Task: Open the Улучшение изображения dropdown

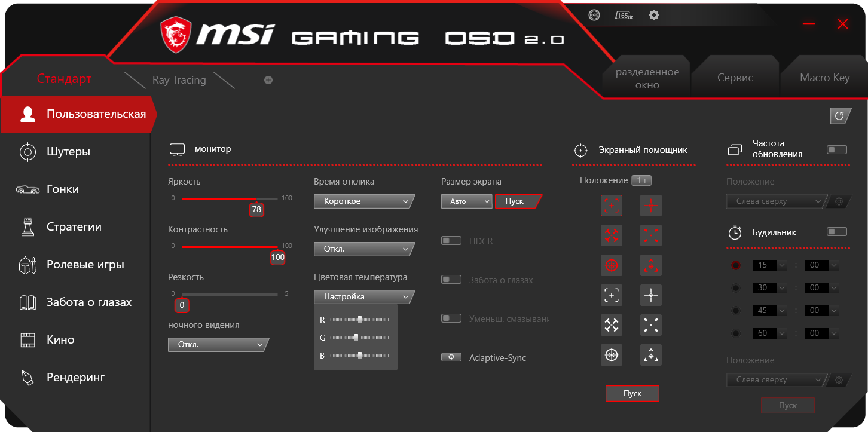Action: pyautogui.click(x=364, y=249)
